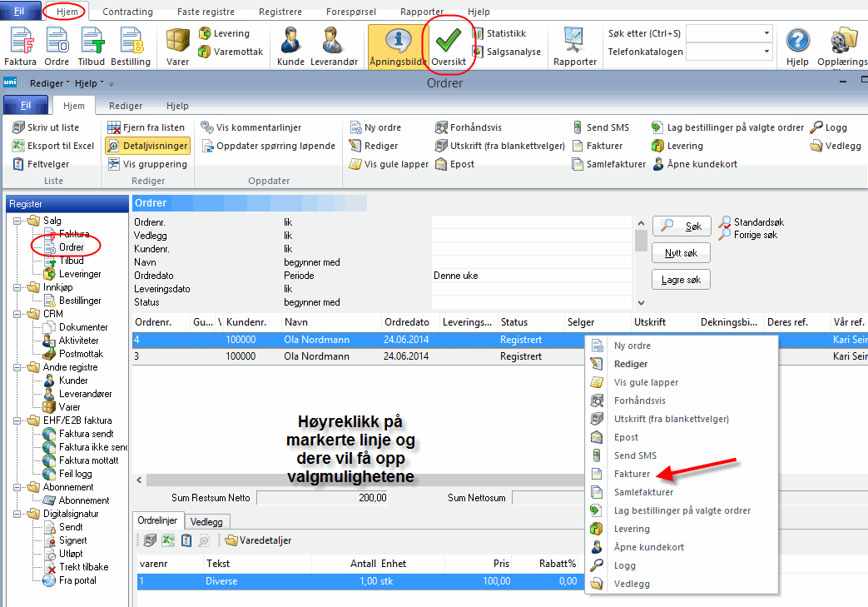Image resolution: width=868 pixels, height=607 pixels.
Task: Open Rapporter from the ribbon
Action: click(575, 47)
